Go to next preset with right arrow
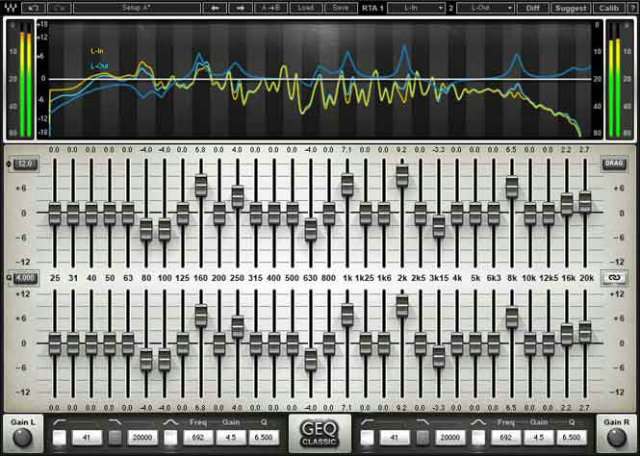The height and width of the screenshot is (456, 640). pos(240,8)
